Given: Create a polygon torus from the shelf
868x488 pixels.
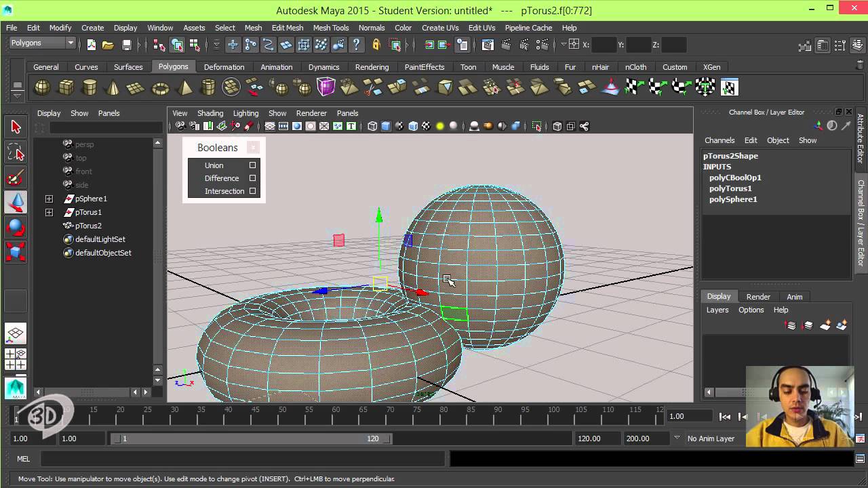Looking at the screenshot, I should pyautogui.click(x=161, y=87).
